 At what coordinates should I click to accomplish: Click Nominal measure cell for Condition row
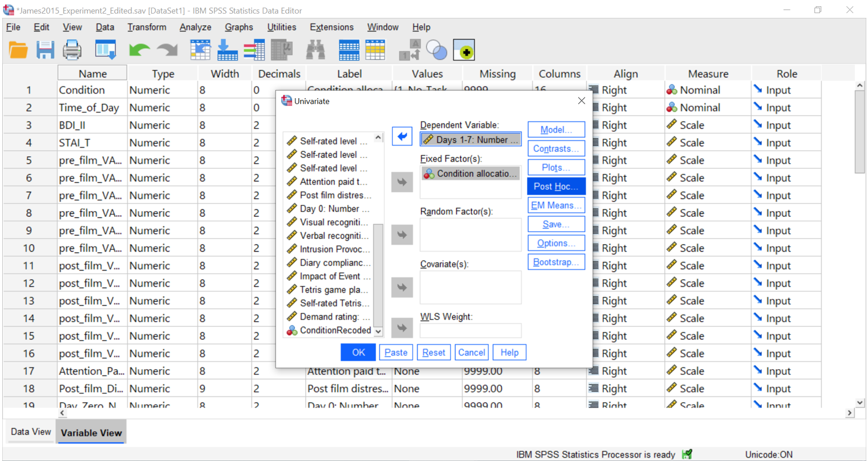coord(708,90)
